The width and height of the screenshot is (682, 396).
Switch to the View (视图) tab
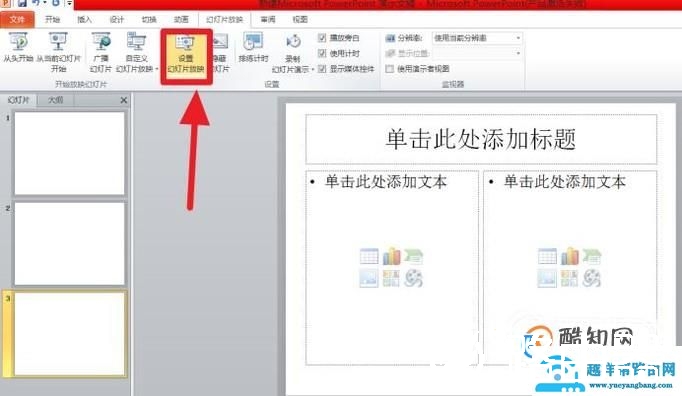coord(300,19)
